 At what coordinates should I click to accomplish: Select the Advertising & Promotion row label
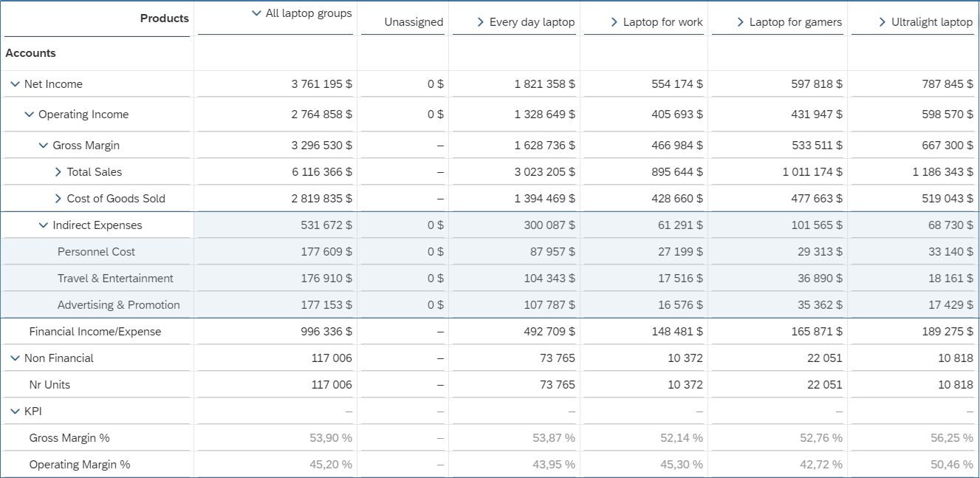[x=118, y=305]
